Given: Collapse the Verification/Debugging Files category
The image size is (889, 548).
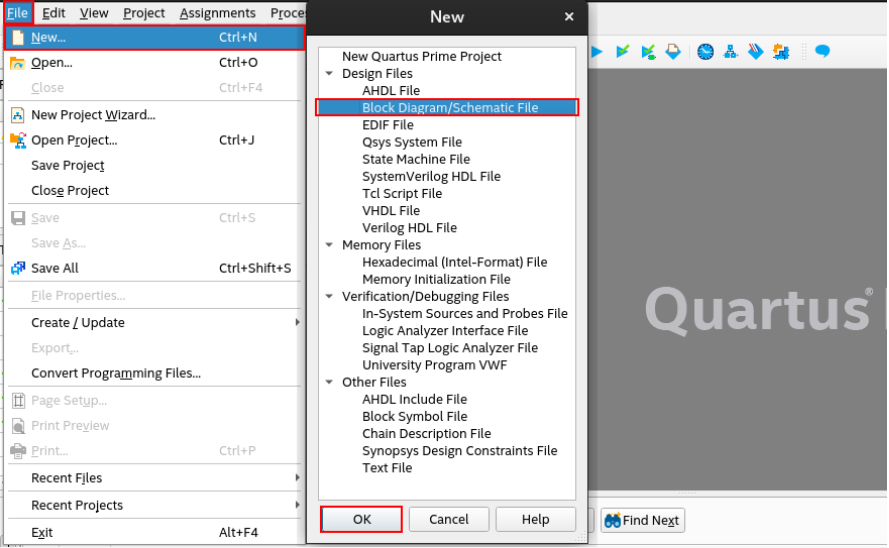Looking at the screenshot, I should point(329,296).
